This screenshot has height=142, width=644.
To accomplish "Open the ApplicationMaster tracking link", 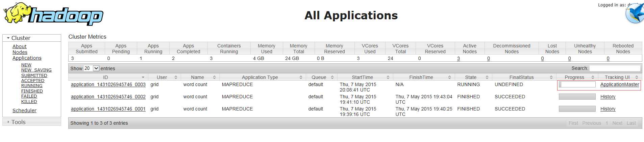I will pos(619,85).
